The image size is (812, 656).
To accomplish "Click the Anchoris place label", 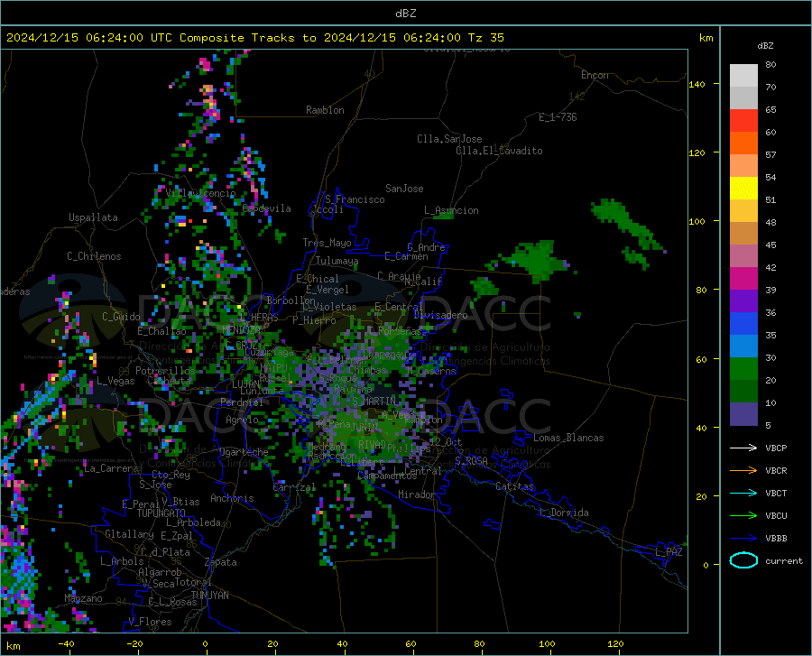I will 232,499.
